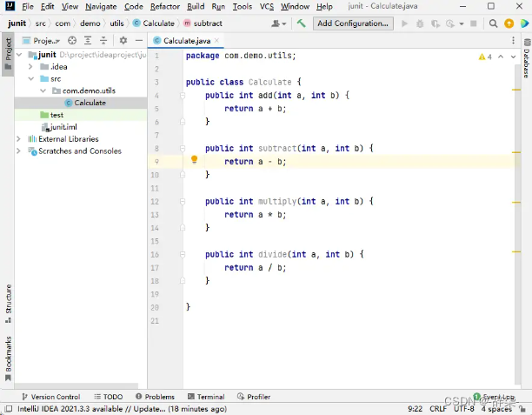This screenshot has height=415, width=532.
Task: Click the colorful plugin icon at far right
Action: coord(524,23)
